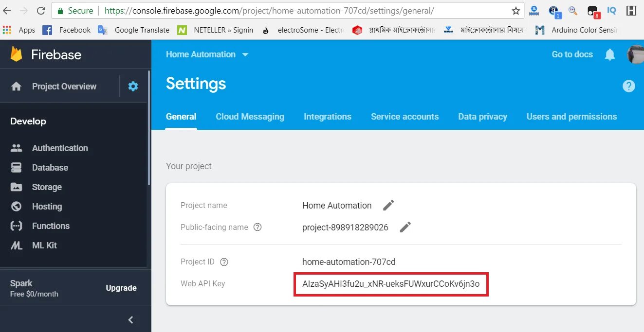Switch to Users and permissions tab
Screen dimensions: 644x332
pos(572,117)
